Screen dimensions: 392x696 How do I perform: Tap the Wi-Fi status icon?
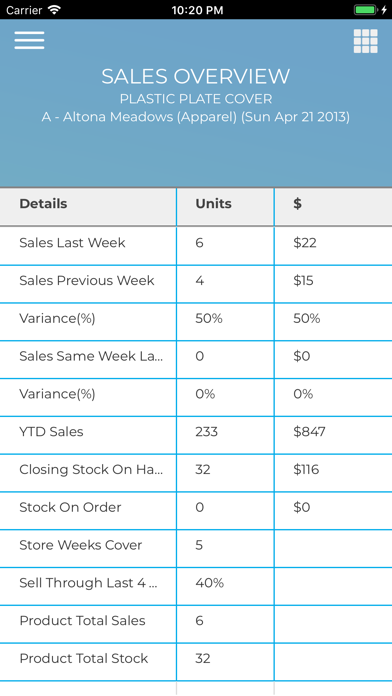coord(54,10)
